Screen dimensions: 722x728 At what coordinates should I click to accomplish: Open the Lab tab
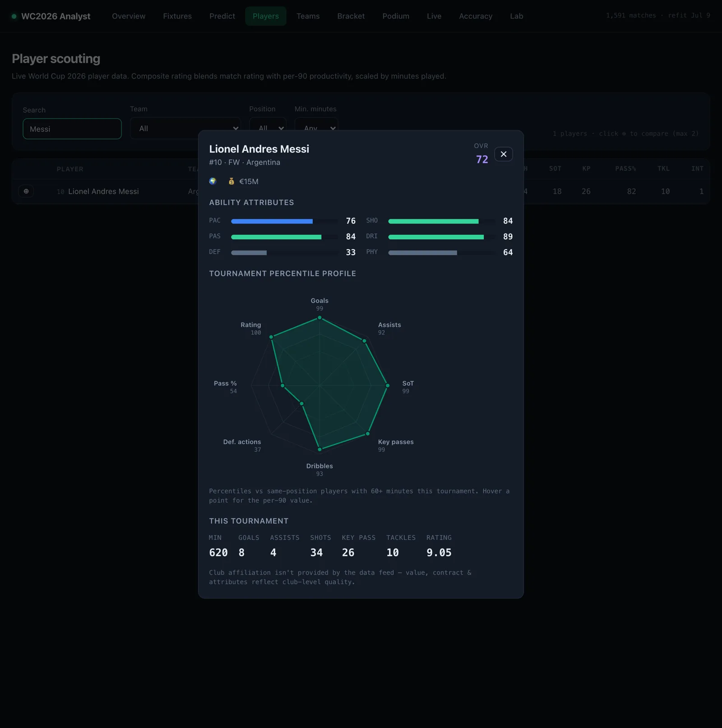coord(517,16)
